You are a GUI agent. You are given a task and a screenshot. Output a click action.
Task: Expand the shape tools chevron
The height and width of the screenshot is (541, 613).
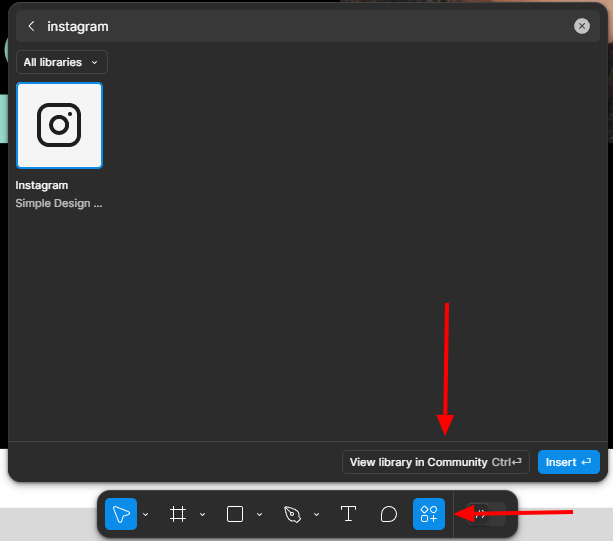click(260, 514)
